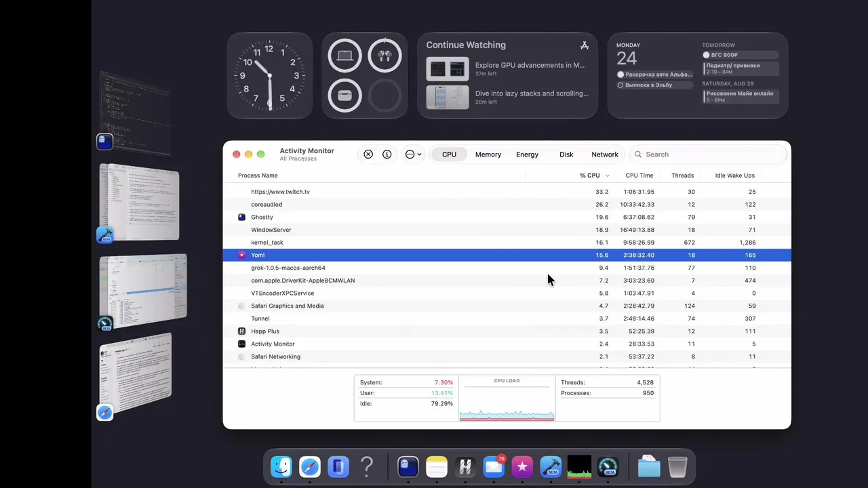Show the Network tab
This screenshot has width=868, height=488.
[x=605, y=155]
